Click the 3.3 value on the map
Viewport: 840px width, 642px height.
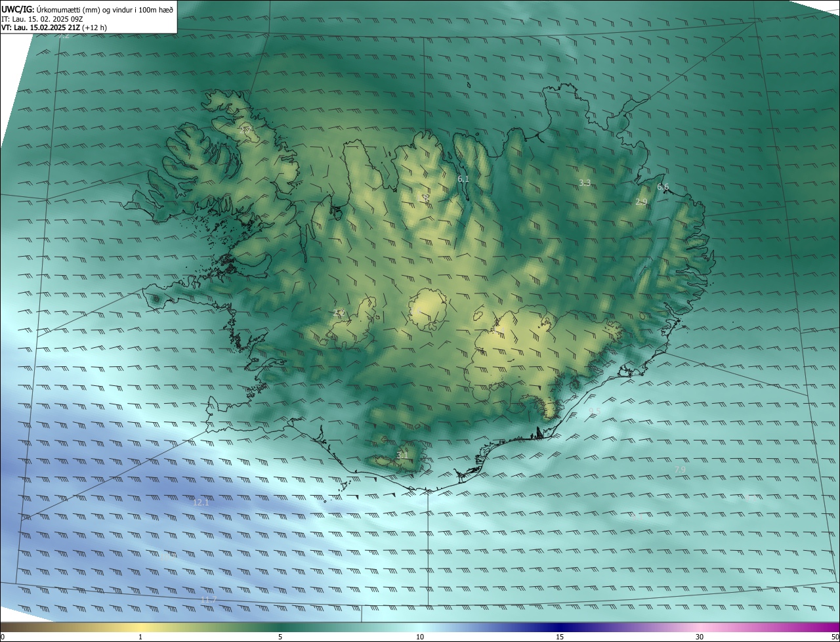(585, 182)
